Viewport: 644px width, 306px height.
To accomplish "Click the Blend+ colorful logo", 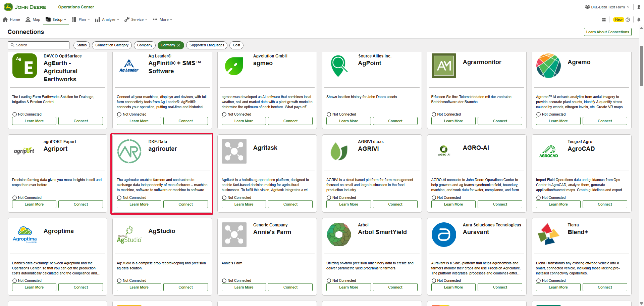I will [x=548, y=234].
